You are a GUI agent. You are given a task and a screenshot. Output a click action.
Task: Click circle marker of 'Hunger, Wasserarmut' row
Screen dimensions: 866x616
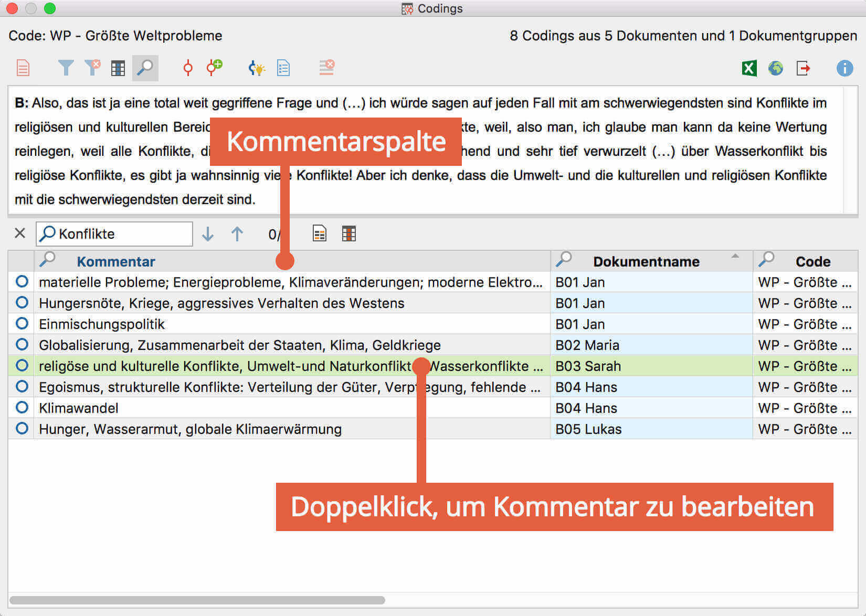pos(22,429)
